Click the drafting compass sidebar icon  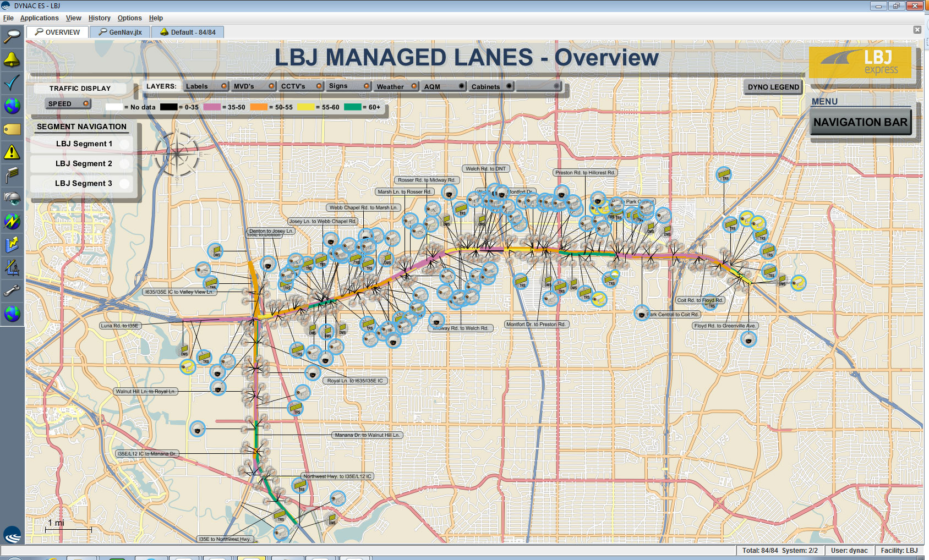click(12, 267)
